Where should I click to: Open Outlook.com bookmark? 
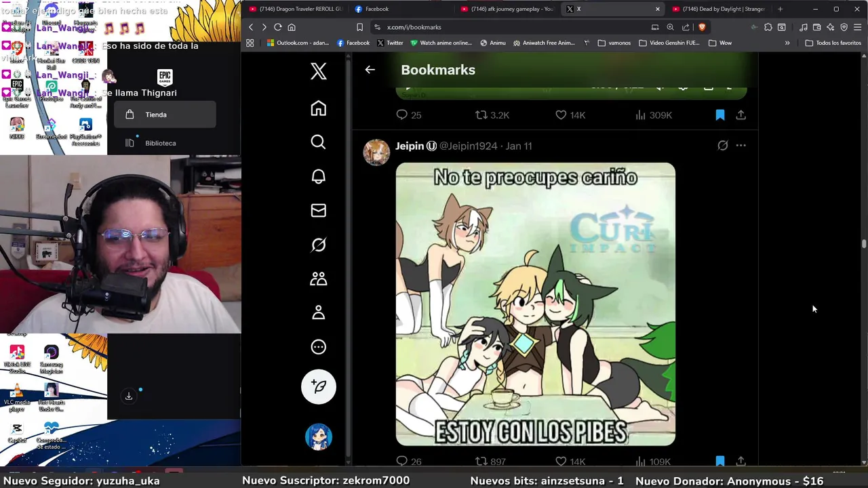pyautogui.click(x=298, y=43)
